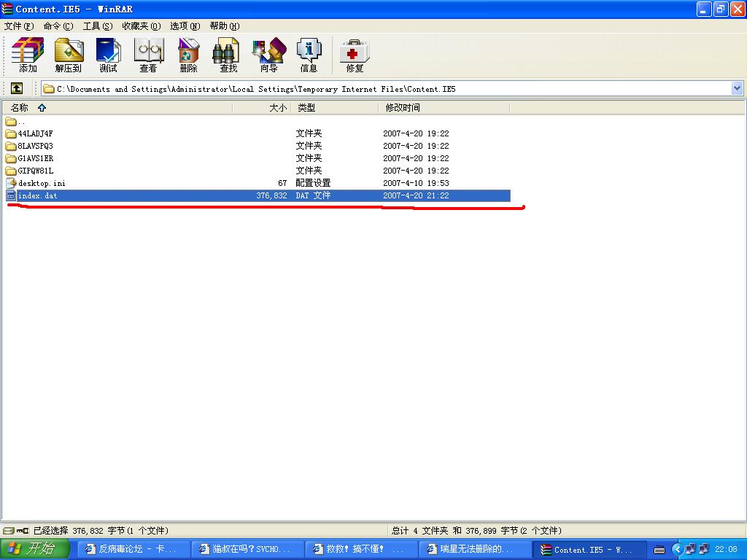Click the status bar drive icon

9,531
